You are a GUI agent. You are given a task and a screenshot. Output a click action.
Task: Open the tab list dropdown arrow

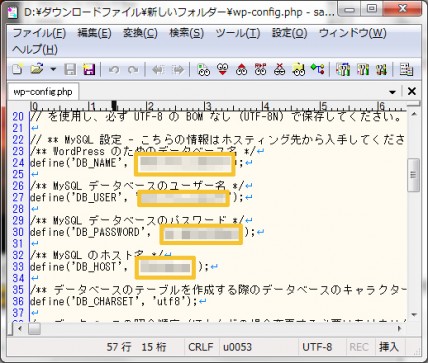[x=392, y=92]
